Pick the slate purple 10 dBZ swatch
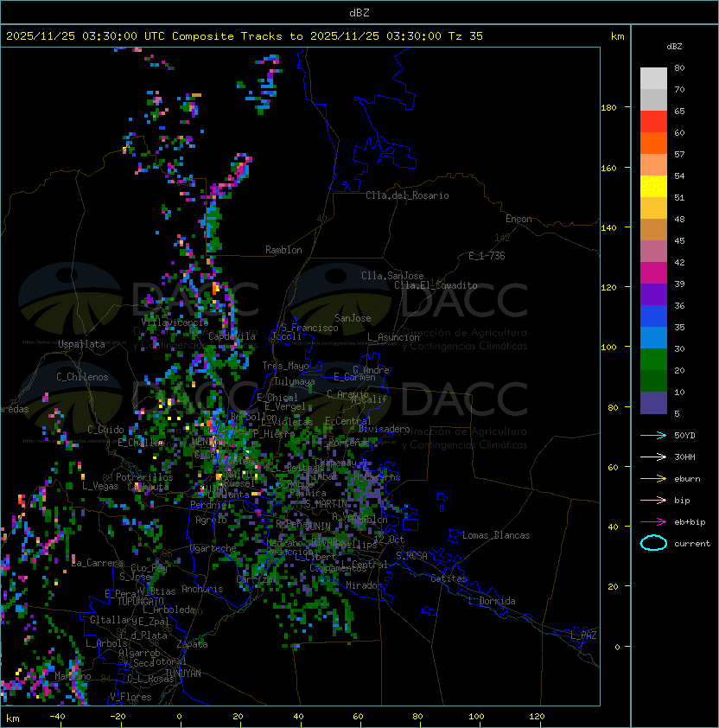The width and height of the screenshot is (719, 728). [653, 403]
